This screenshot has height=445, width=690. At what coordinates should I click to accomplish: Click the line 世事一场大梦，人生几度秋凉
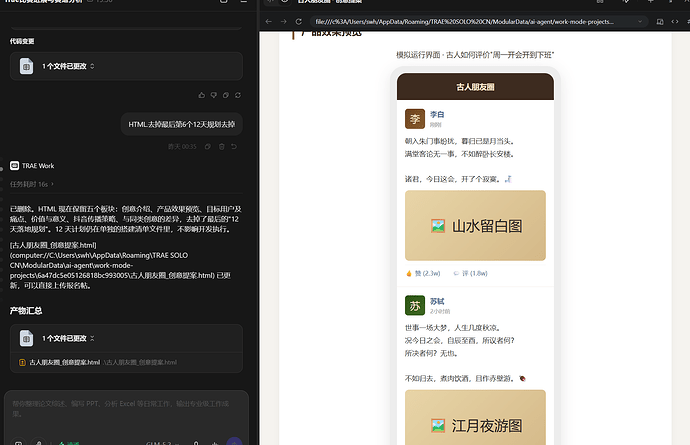[453, 328]
